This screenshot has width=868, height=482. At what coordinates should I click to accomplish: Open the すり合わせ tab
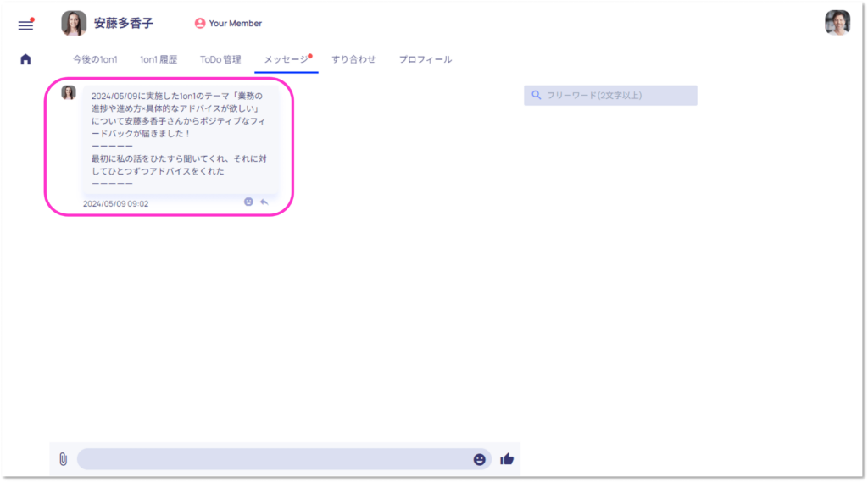point(353,59)
